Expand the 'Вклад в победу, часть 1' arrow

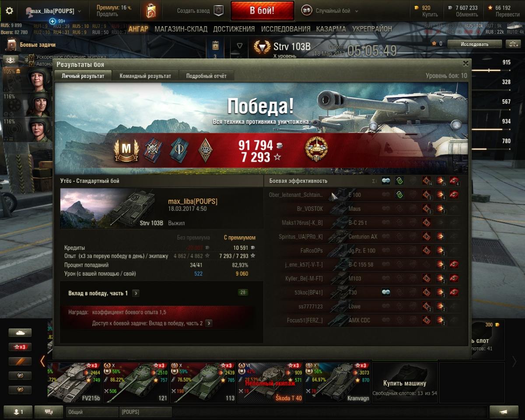[136, 293]
